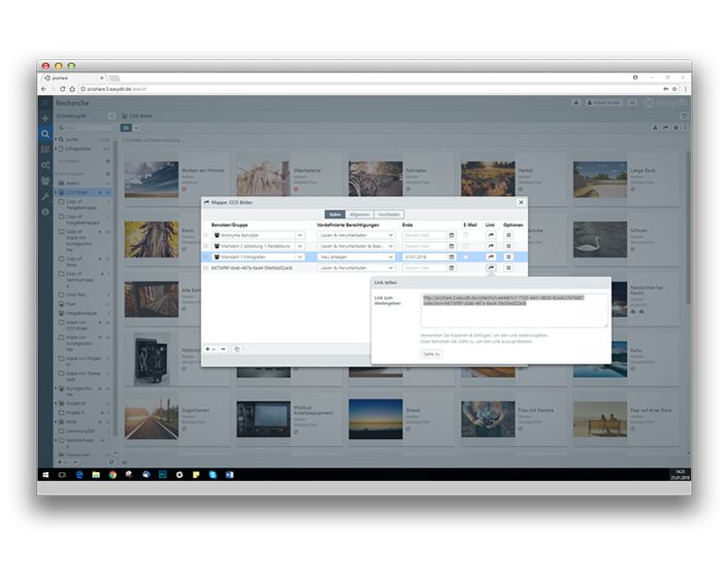Open the 'Neu Anlegen' permissions dropdown

tap(356, 257)
